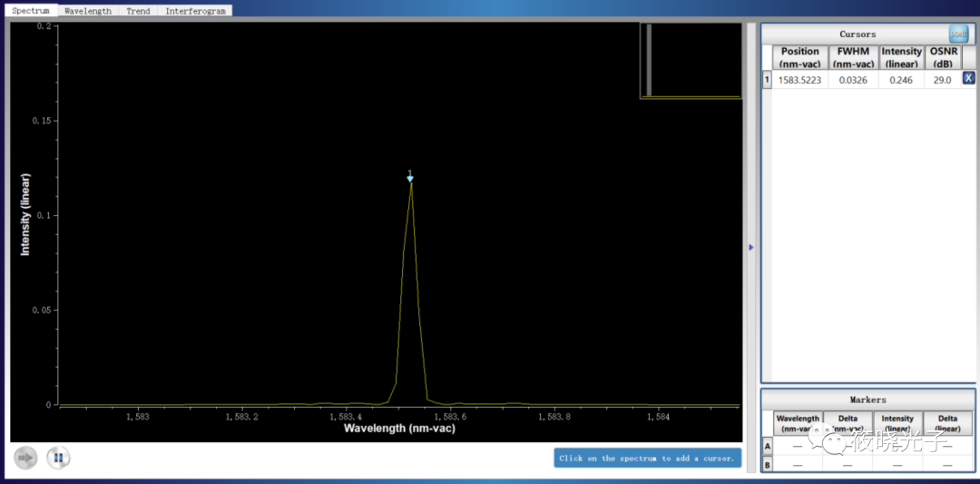Click the 1583.5223 position cell
Viewport: 980px width, 484px height.
tap(799, 80)
